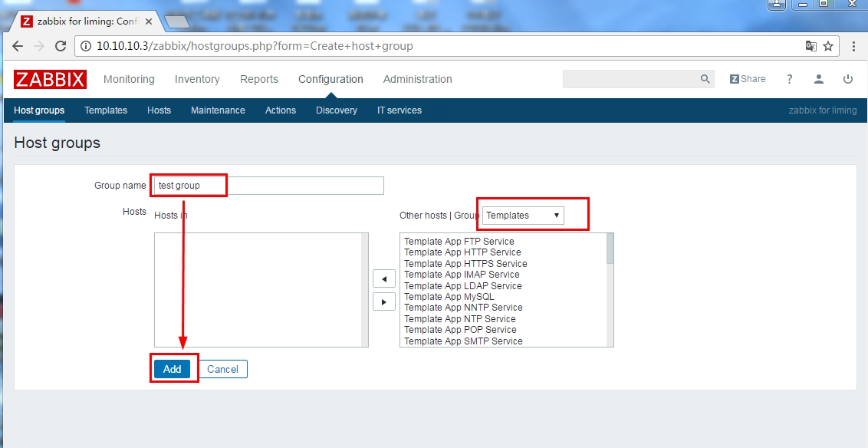
Task: Click into the Group name field
Action: point(268,186)
